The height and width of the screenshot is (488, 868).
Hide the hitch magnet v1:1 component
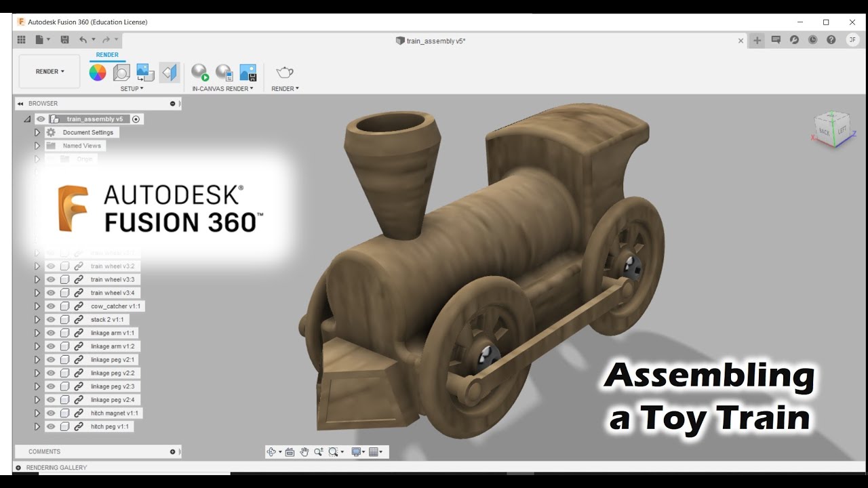[51, 413]
